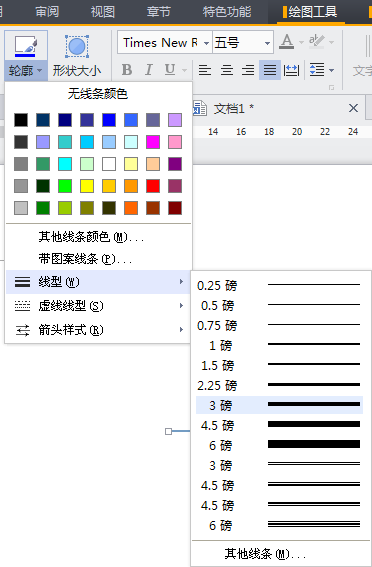Image resolution: width=372 pixels, height=567 pixels.
Task: Align text left
Action: point(205,70)
